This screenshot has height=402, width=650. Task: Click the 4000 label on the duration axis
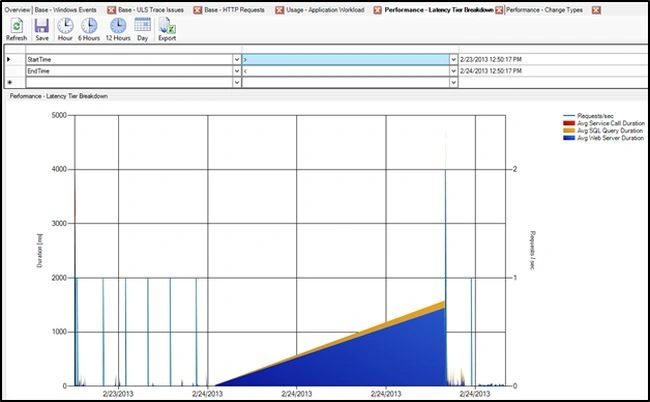(x=59, y=169)
